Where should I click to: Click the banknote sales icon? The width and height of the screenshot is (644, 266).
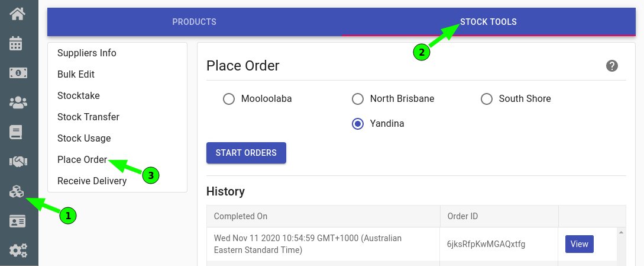click(x=18, y=73)
